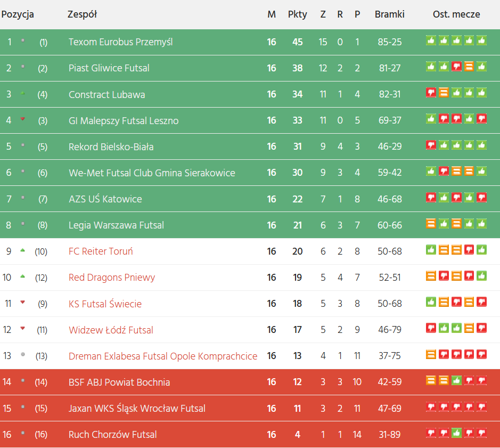Click the Ost. mecze column header

click(456, 14)
